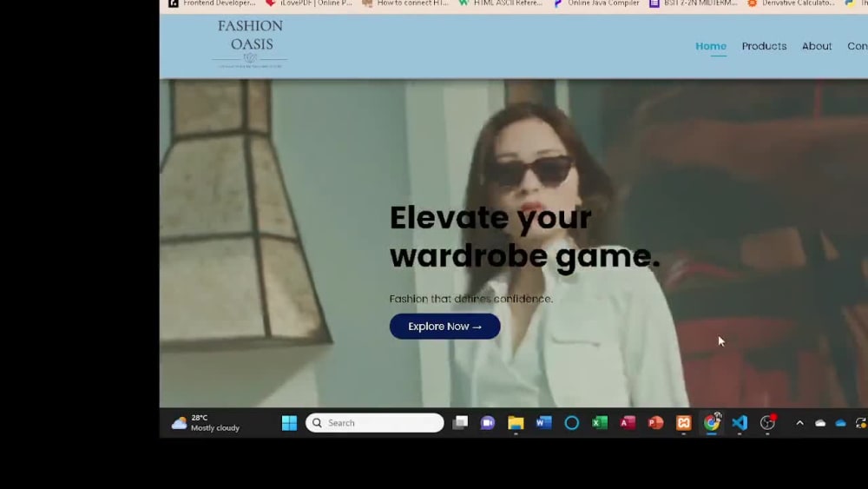
Task: Switch to Google Chrome in the taskbar
Action: click(x=712, y=423)
